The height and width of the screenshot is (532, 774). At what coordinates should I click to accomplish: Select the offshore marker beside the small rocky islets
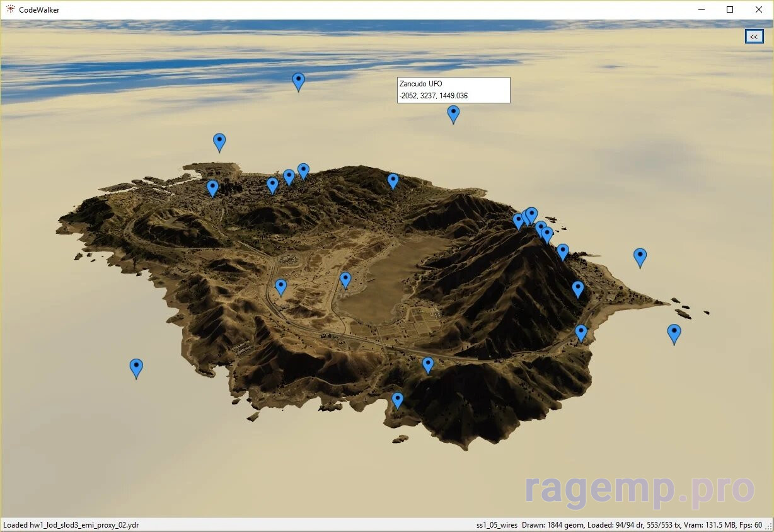tap(674, 333)
